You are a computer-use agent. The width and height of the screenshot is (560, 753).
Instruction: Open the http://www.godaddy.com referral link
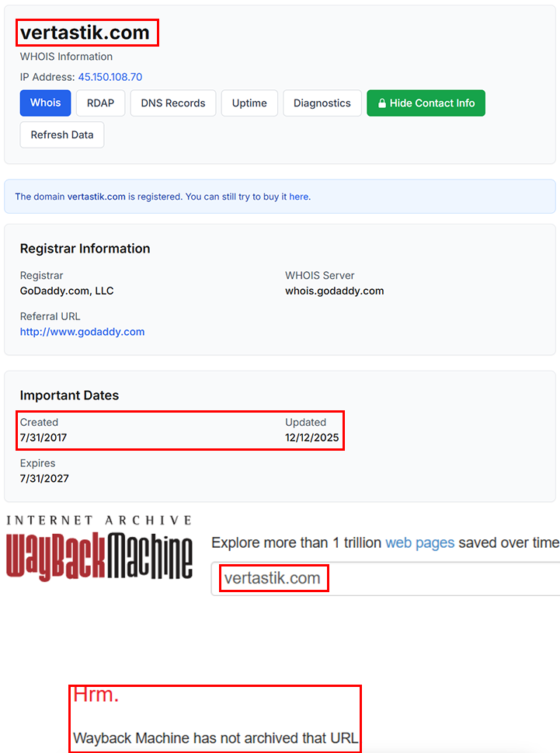82,332
